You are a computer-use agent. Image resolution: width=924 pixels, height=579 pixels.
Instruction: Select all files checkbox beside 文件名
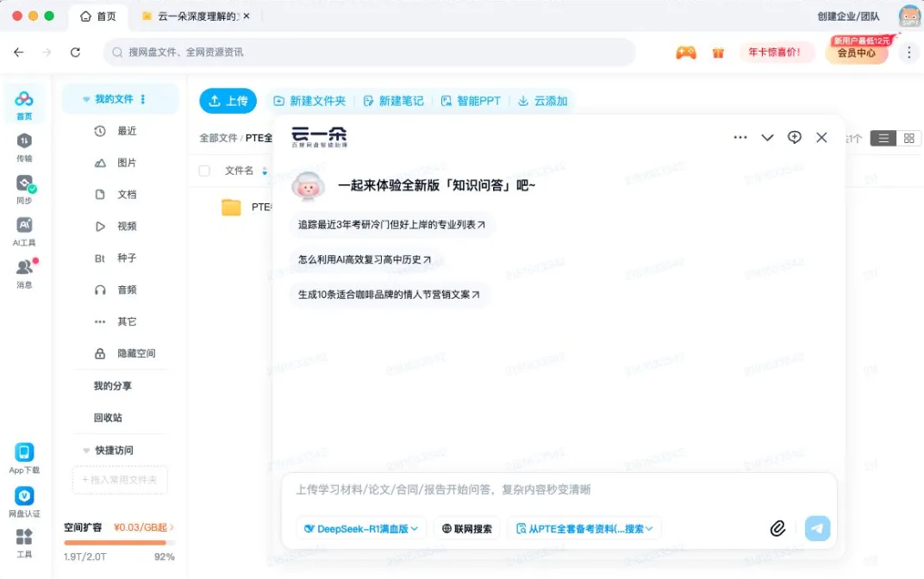point(204,171)
